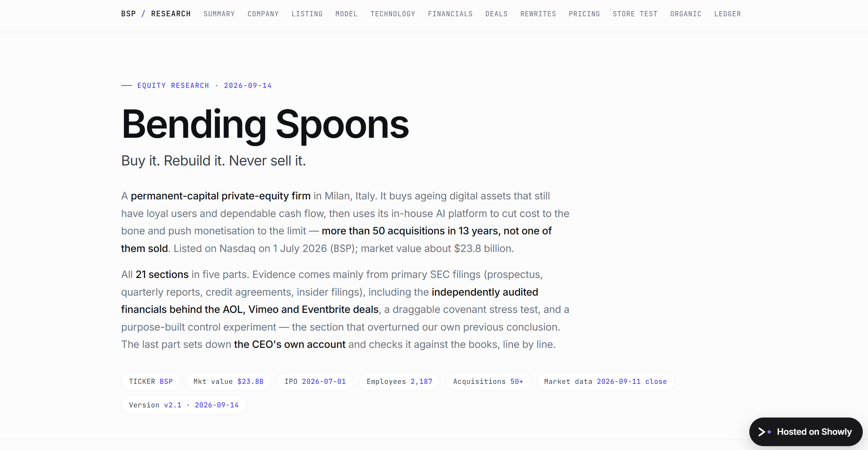868x450 pixels.
Task: Go to the ORGANIC section
Action: (686, 14)
